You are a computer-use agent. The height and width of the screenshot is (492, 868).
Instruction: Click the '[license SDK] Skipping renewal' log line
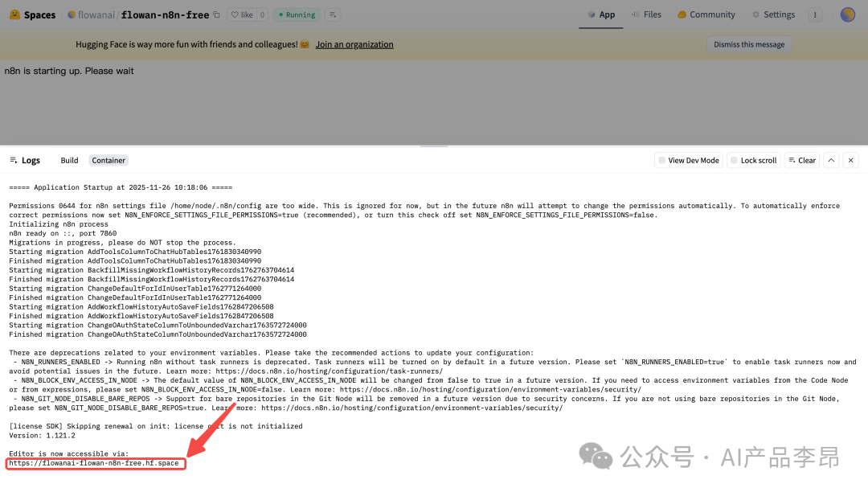[x=156, y=426]
